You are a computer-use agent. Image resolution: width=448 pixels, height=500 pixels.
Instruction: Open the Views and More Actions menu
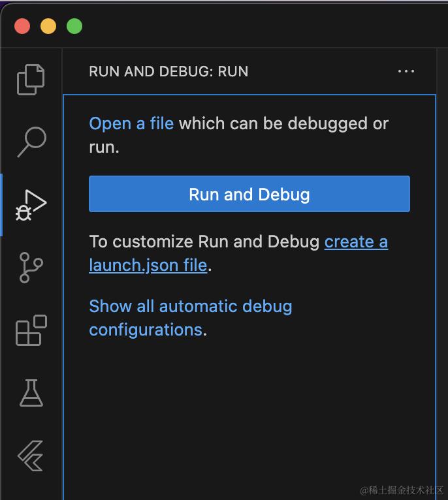(406, 71)
